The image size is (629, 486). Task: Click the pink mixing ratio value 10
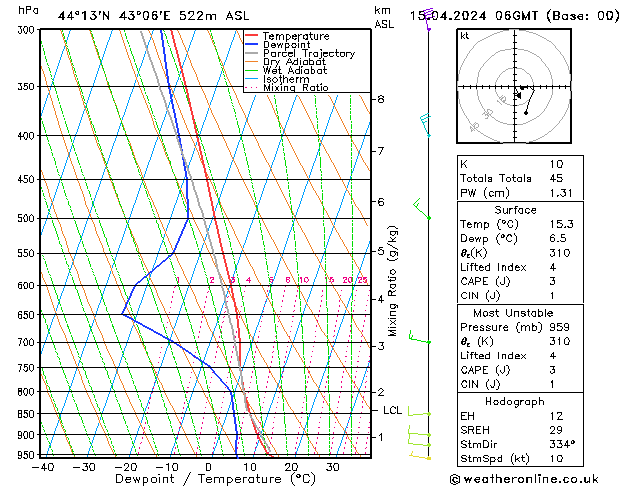304,280
